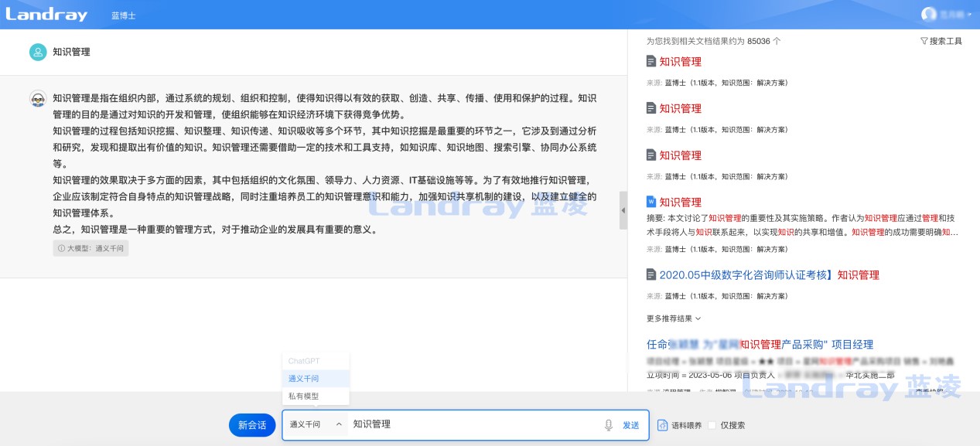Viewport: 980px width, 446px height.
Task: Open the 语料喂养 corpus feeding icon
Action: 663,424
